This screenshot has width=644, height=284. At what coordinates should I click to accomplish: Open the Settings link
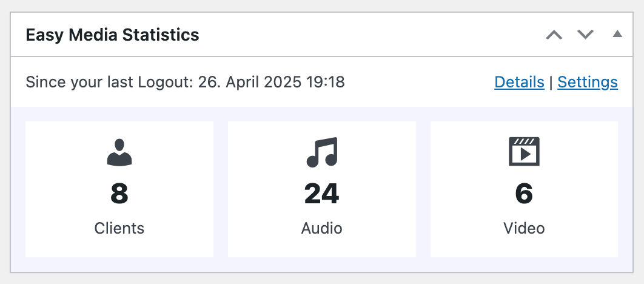[588, 82]
